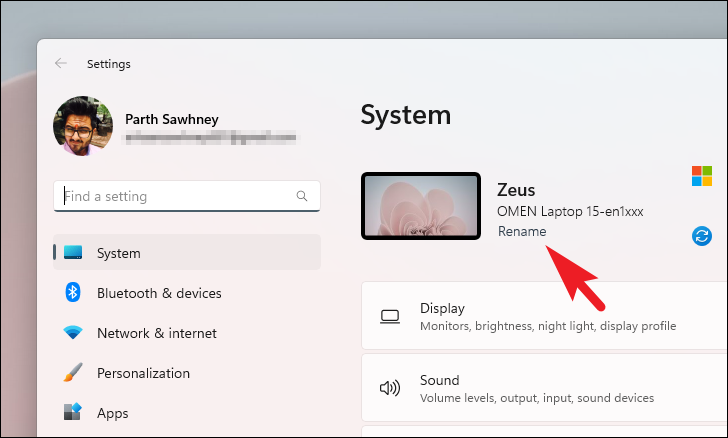Open Network & internet settings
Screen dimensions: 728x438
[x=187, y=333]
